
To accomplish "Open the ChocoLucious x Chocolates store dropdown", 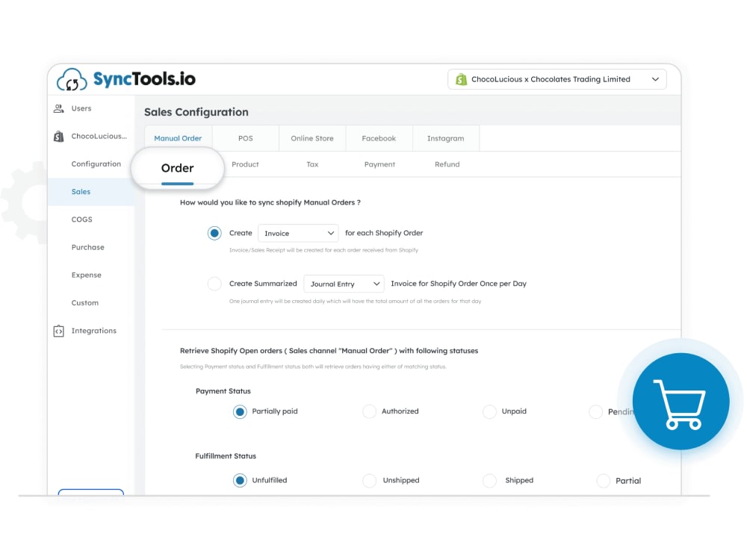I will pyautogui.click(x=557, y=80).
